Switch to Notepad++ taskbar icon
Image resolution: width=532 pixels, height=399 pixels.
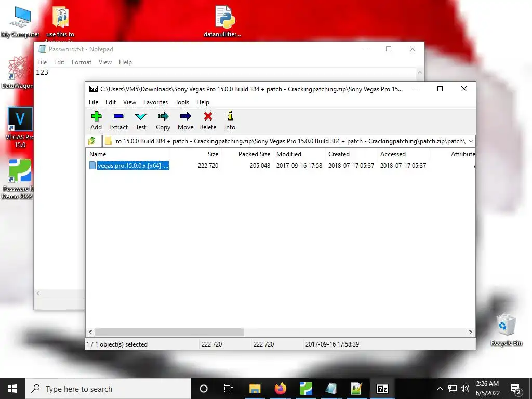(x=356, y=389)
